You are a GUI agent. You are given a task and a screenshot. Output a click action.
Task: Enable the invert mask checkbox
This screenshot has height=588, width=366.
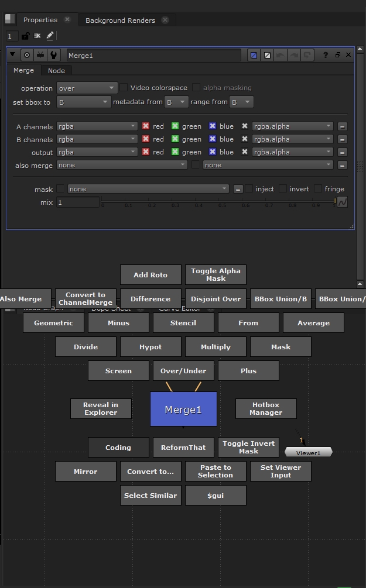click(x=283, y=189)
